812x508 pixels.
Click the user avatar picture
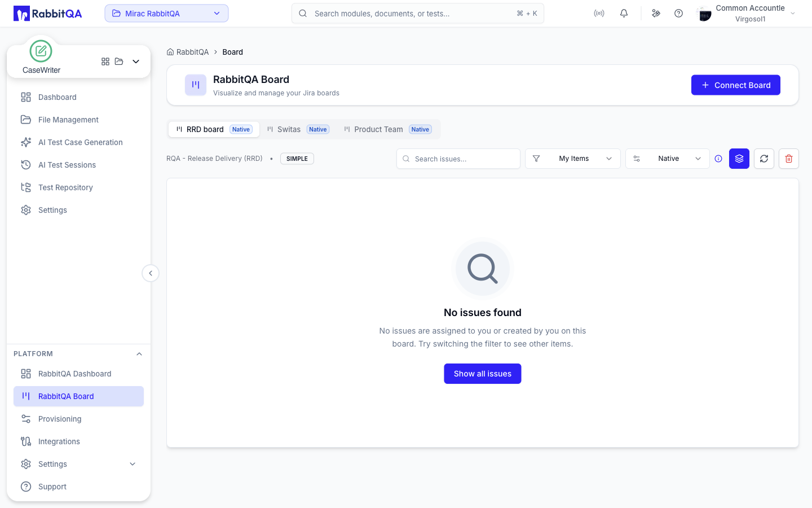[704, 14]
